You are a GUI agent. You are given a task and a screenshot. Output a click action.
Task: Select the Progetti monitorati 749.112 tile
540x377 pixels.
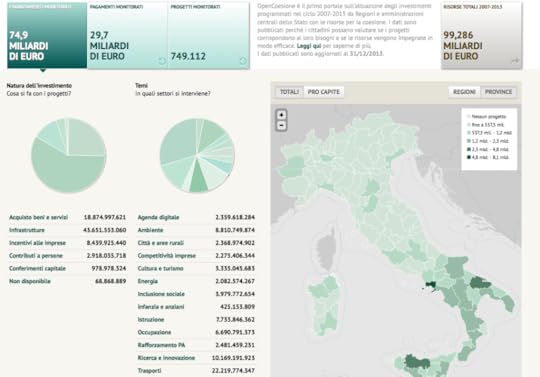pos(209,35)
